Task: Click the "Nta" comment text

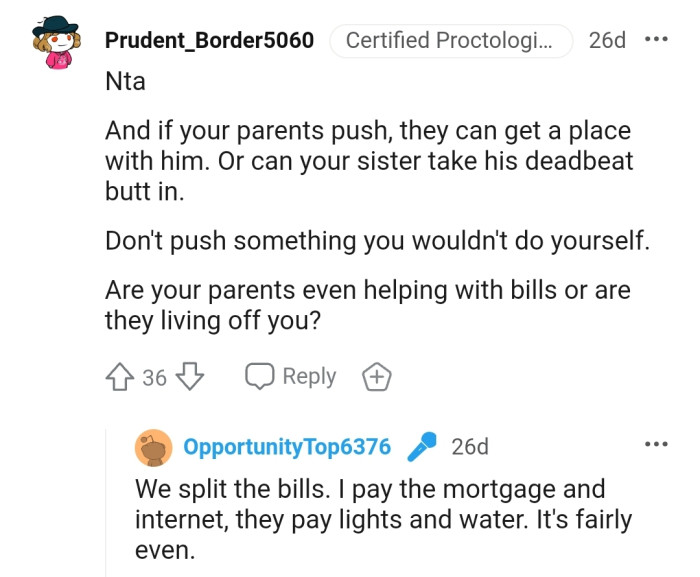Action: point(125,82)
